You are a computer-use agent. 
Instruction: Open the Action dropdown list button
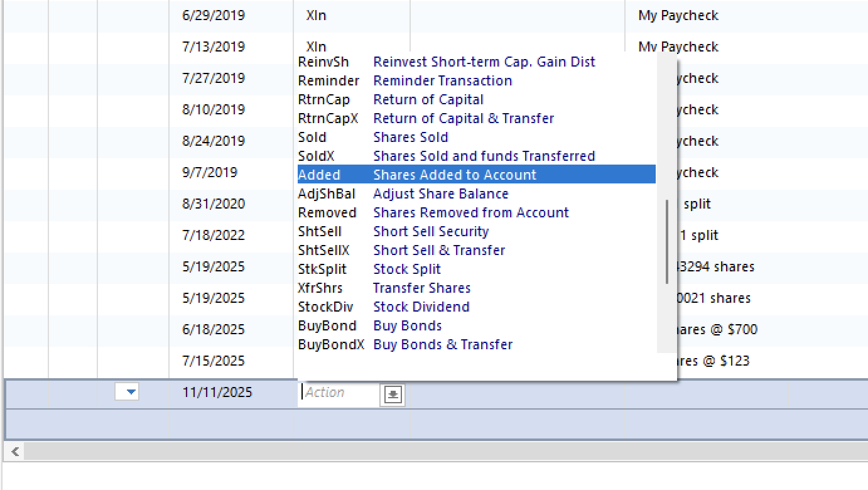(x=393, y=394)
